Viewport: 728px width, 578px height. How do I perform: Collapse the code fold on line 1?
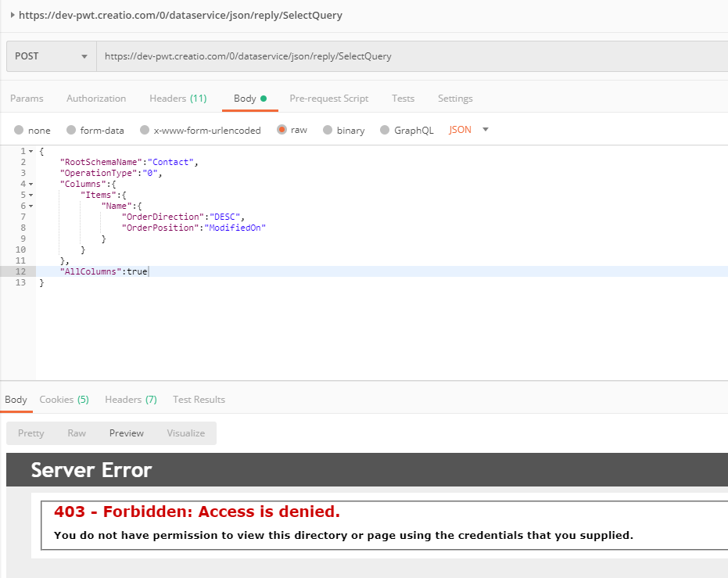click(x=30, y=152)
